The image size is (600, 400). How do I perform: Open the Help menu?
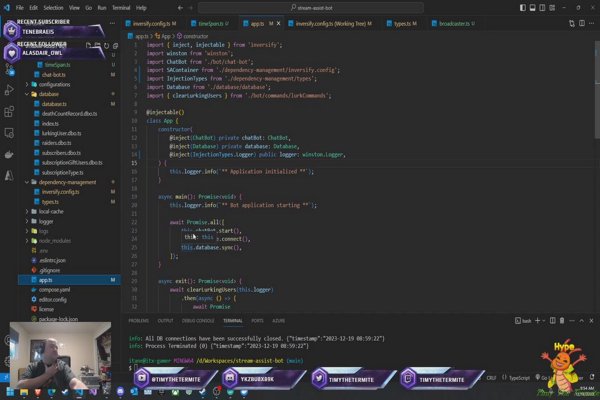point(141,8)
